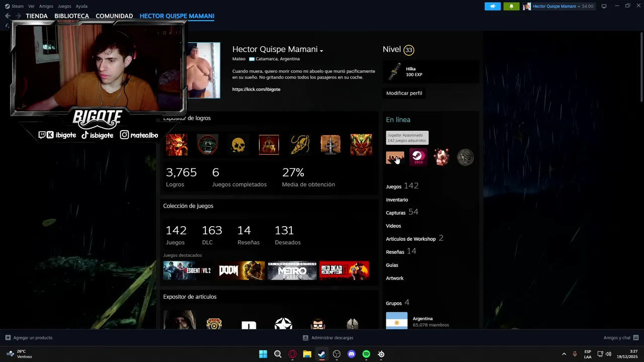Open the hooded figure showcase item
This screenshot has width=644, height=362.
[180, 320]
